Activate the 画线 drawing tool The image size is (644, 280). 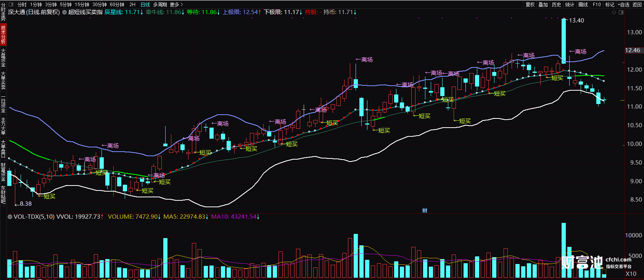583,5
